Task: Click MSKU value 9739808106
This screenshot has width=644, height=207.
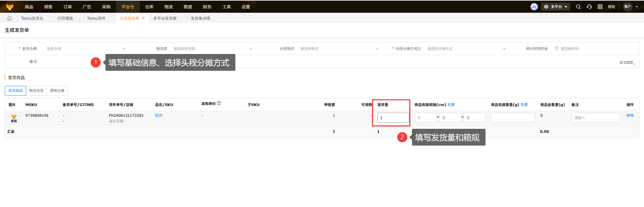Action: pyautogui.click(x=37, y=115)
